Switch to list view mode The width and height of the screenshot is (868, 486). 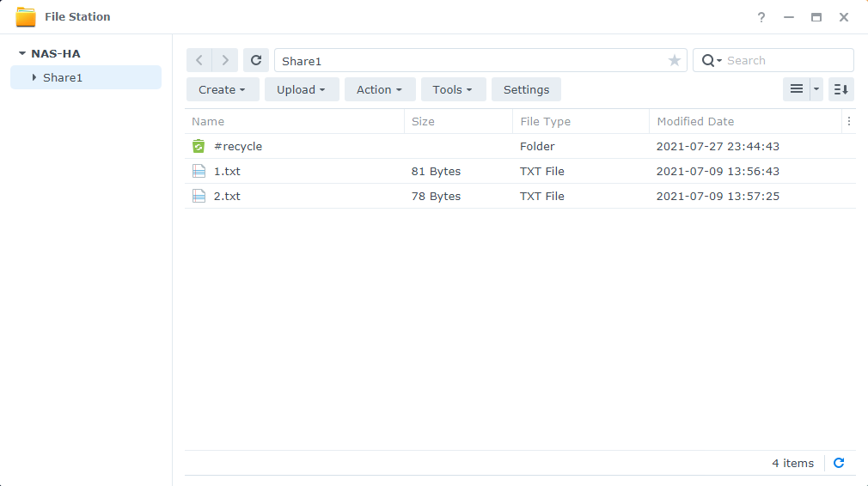[797, 89]
